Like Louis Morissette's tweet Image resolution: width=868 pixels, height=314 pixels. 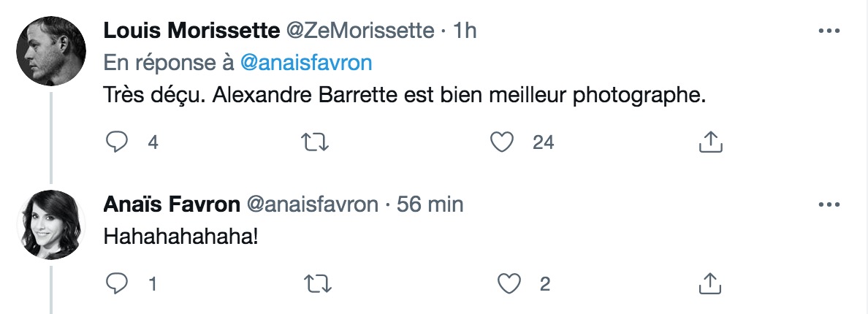[x=502, y=142]
